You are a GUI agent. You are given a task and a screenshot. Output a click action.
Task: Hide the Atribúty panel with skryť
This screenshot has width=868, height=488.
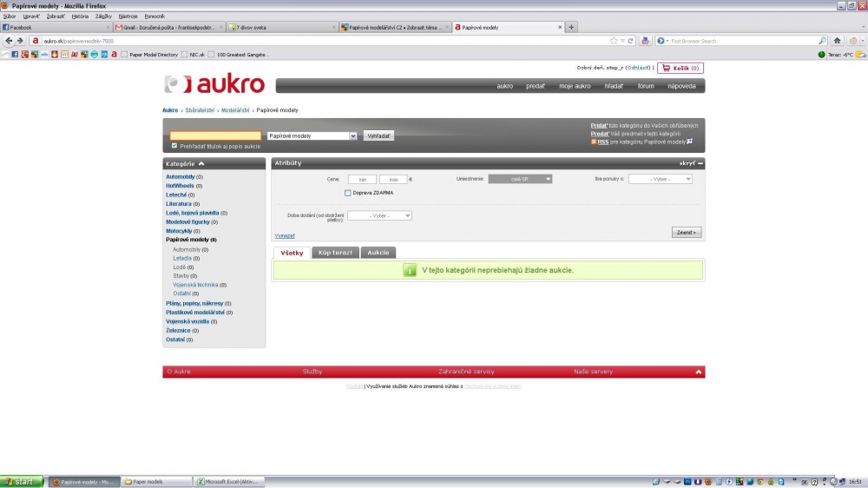coord(691,163)
